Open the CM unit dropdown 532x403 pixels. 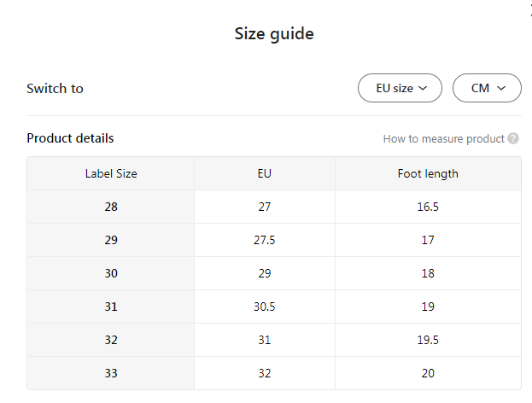[487, 88]
